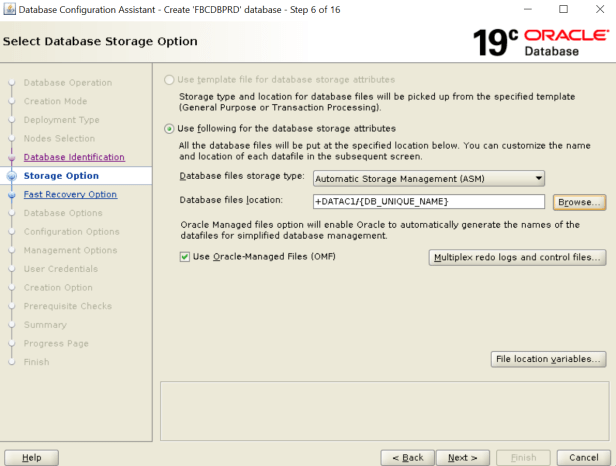The image size is (616, 466).
Task: Open File location variables dialog
Action: click(549, 358)
